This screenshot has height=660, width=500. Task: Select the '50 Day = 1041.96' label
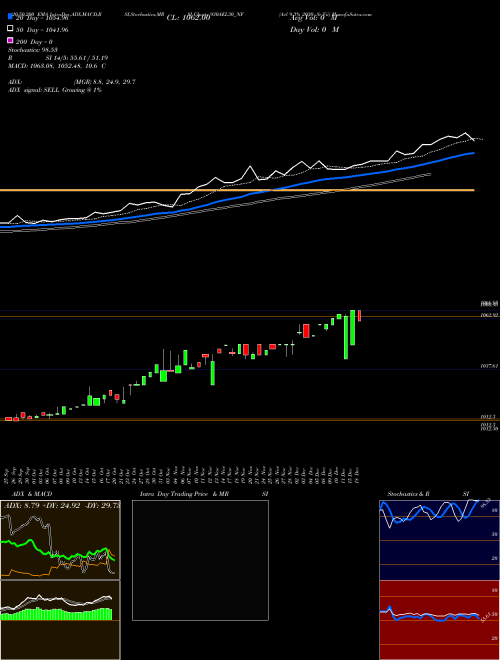[x=42, y=30]
